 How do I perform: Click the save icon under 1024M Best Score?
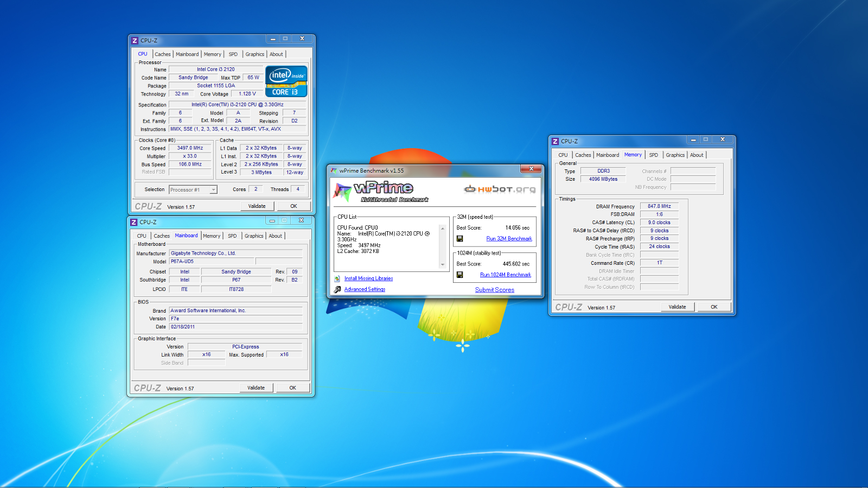(x=459, y=275)
